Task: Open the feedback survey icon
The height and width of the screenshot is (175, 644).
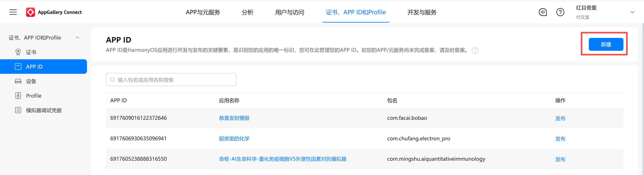Action: pyautogui.click(x=543, y=12)
